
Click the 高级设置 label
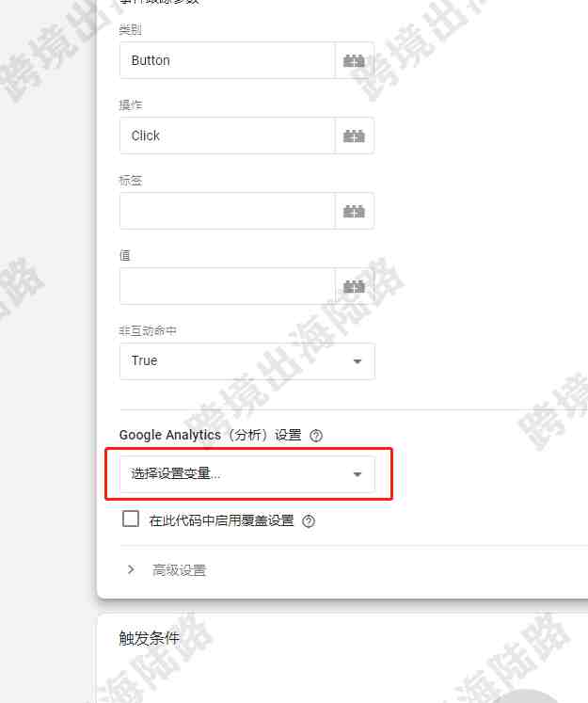point(180,570)
